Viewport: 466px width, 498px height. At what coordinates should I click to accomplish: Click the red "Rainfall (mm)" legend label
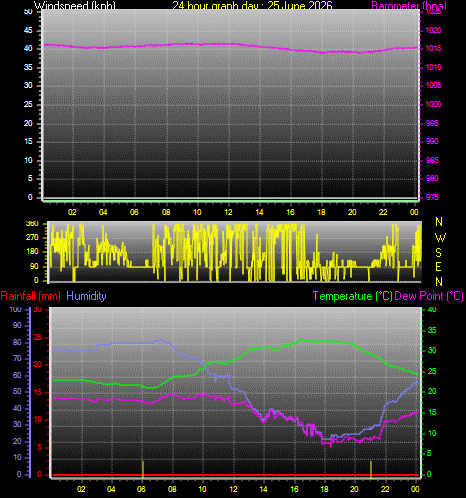[31, 296]
